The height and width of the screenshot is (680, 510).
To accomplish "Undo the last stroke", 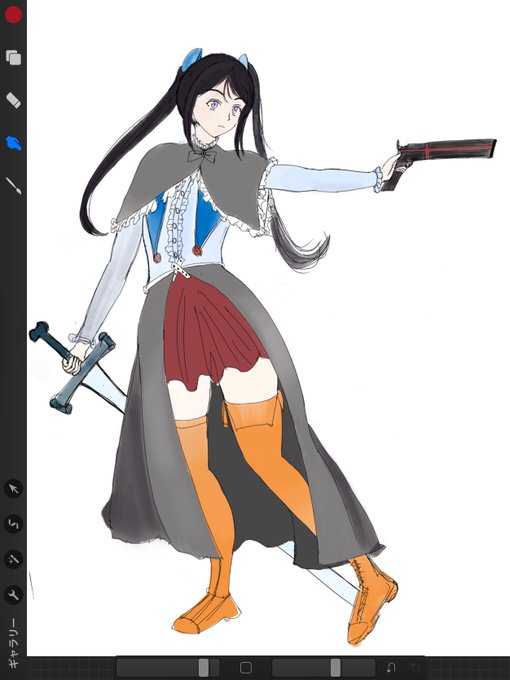I will tap(391, 667).
